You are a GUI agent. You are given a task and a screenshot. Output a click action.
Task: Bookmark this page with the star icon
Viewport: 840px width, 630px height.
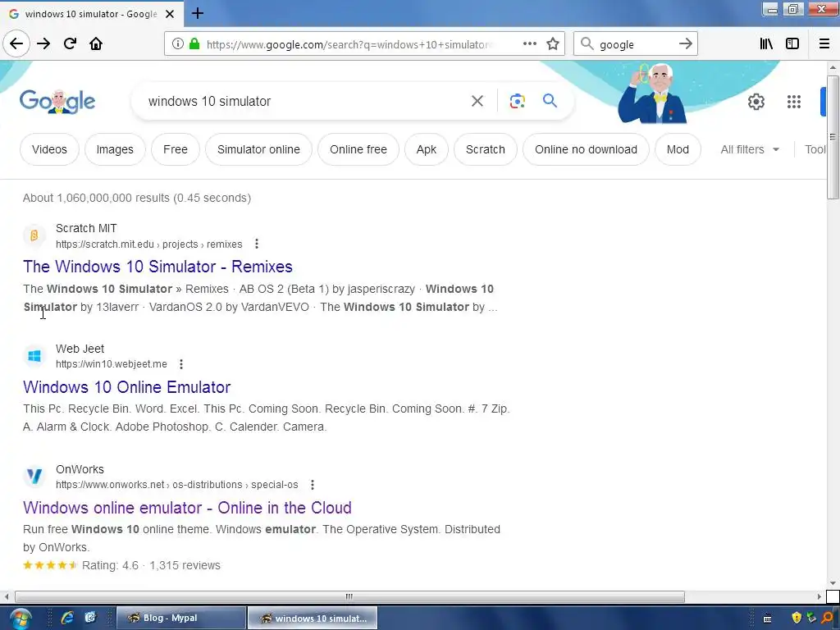(553, 44)
